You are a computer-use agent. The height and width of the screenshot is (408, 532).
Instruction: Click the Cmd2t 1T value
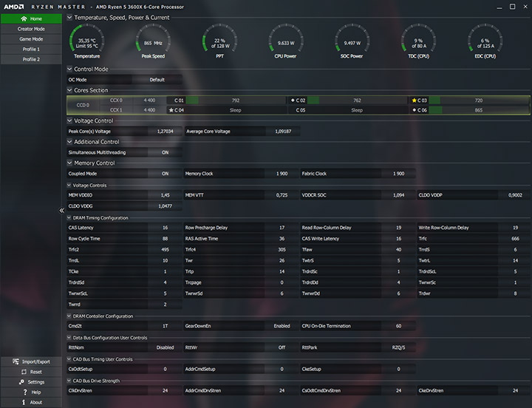(x=165, y=326)
